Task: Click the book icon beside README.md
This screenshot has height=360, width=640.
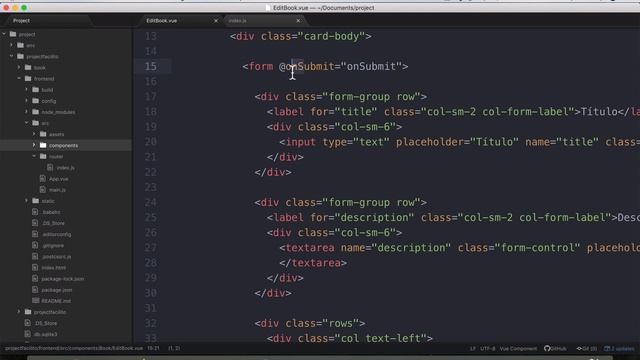Action: point(36,300)
